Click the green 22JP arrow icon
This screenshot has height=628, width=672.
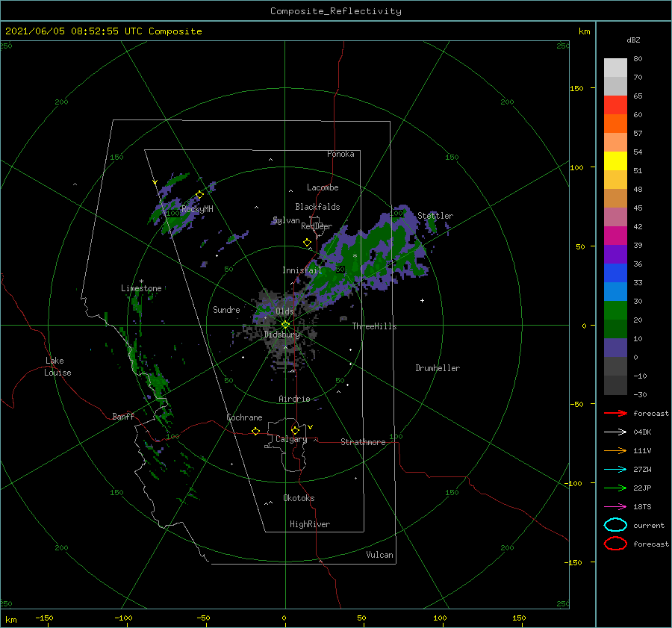[615, 488]
